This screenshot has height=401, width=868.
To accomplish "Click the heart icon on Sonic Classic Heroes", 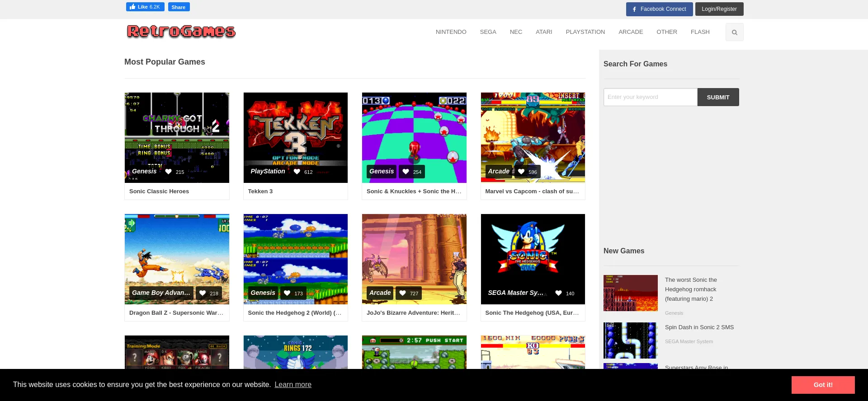I will tap(168, 172).
